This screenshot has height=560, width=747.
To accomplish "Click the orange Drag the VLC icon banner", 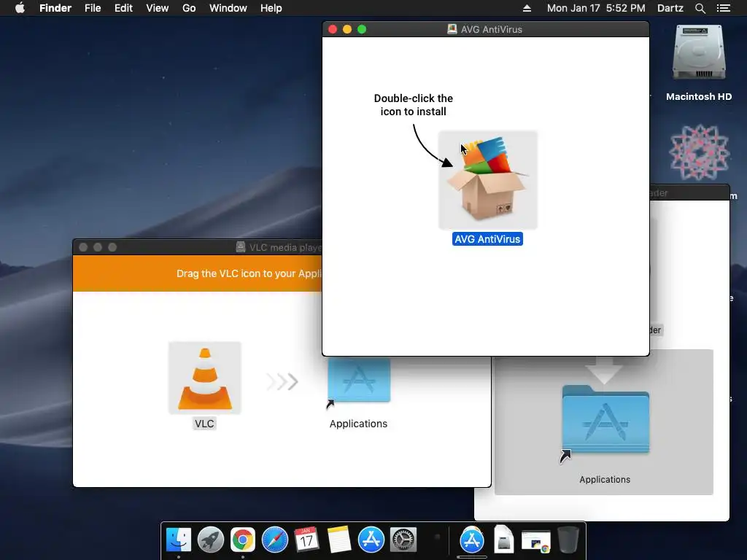I will pyautogui.click(x=197, y=273).
